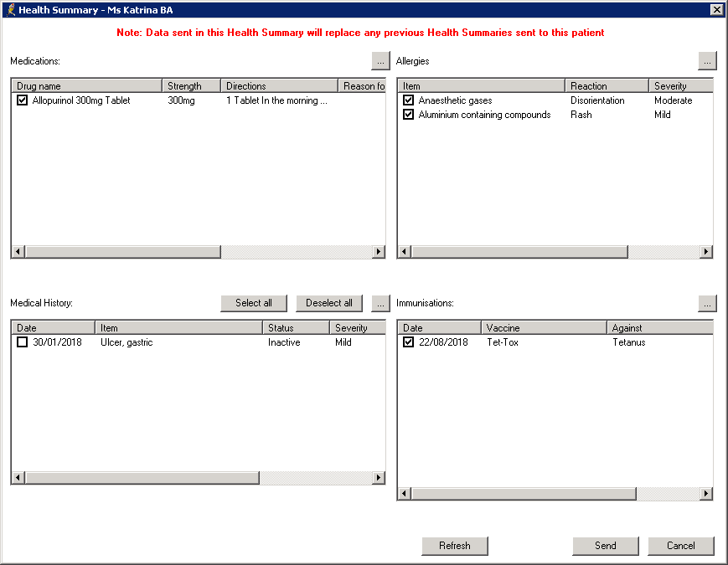Sort Allergies by Reaction column
Viewport: 728px width, 565px height.
tap(607, 86)
